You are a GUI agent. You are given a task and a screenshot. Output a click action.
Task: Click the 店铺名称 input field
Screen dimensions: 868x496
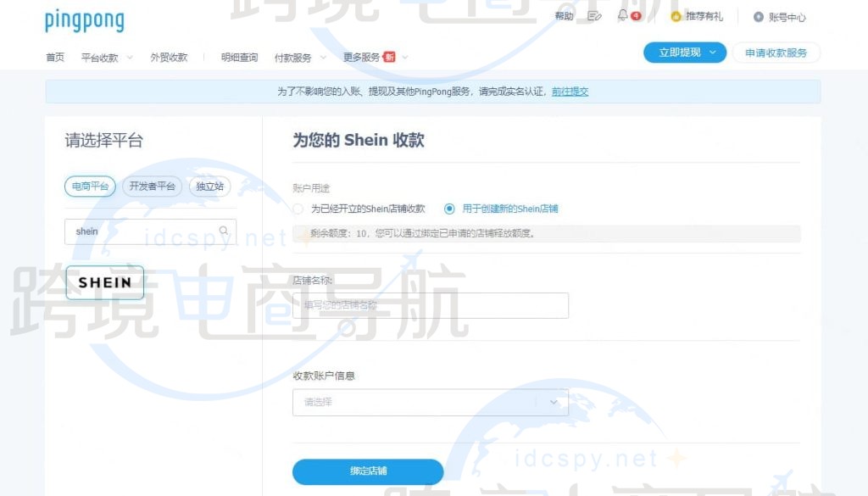pyautogui.click(x=430, y=305)
